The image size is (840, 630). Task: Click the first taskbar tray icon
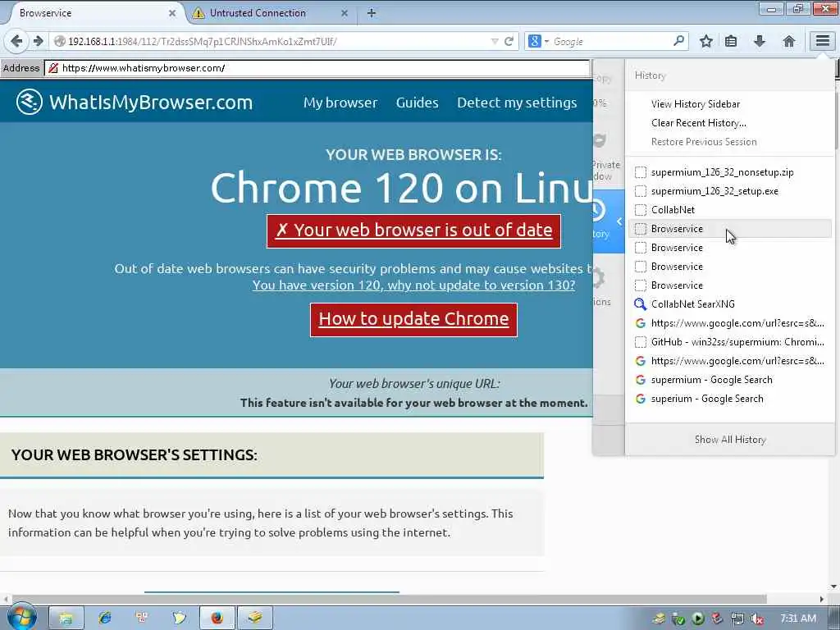click(x=659, y=619)
